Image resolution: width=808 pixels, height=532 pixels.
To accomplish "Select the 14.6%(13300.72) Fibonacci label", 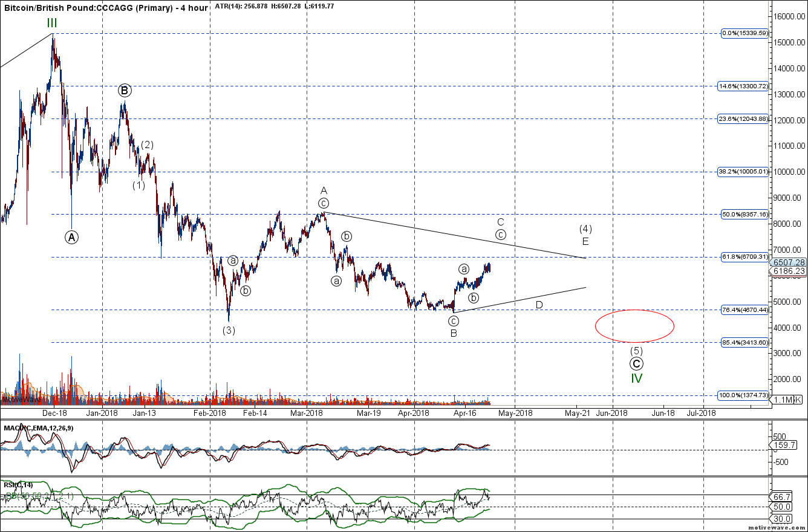I will click(744, 86).
